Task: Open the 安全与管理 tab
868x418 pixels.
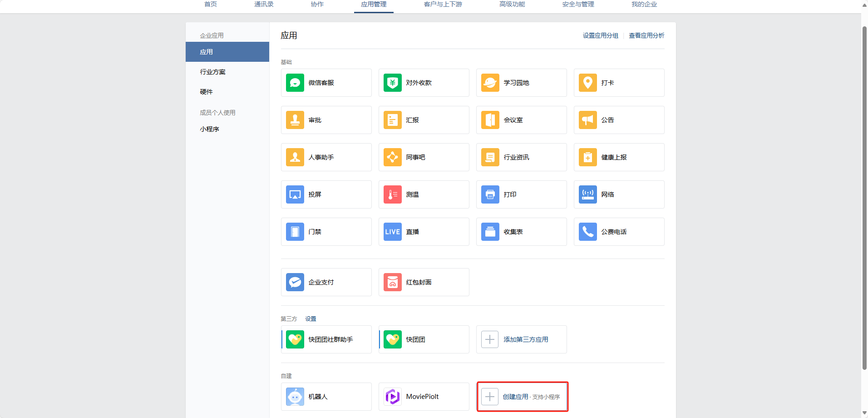Action: click(x=578, y=5)
